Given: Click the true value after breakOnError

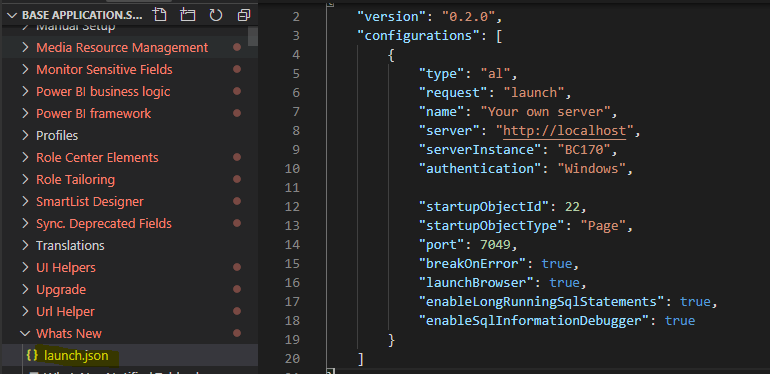Looking at the screenshot, I should (x=557, y=264).
